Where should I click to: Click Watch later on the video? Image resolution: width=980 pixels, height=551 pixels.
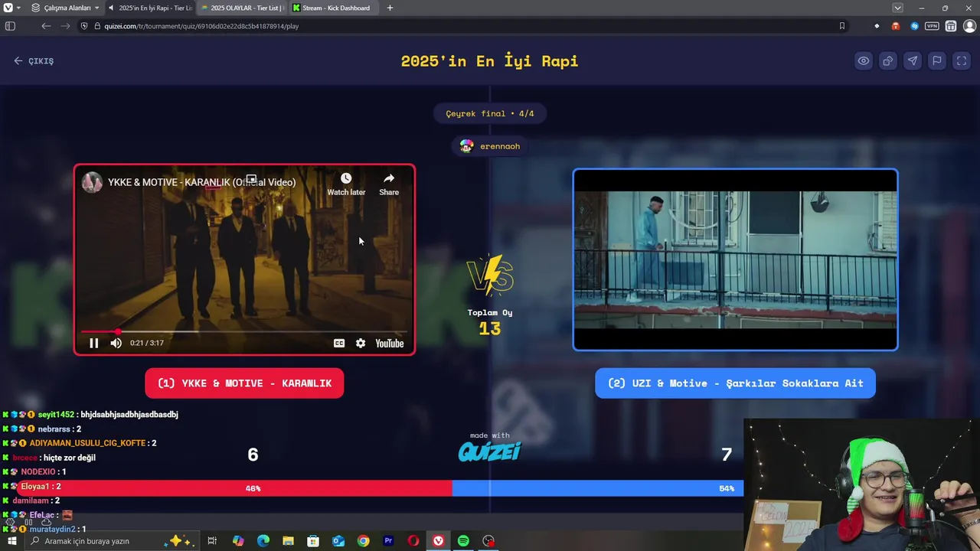pyautogui.click(x=346, y=184)
